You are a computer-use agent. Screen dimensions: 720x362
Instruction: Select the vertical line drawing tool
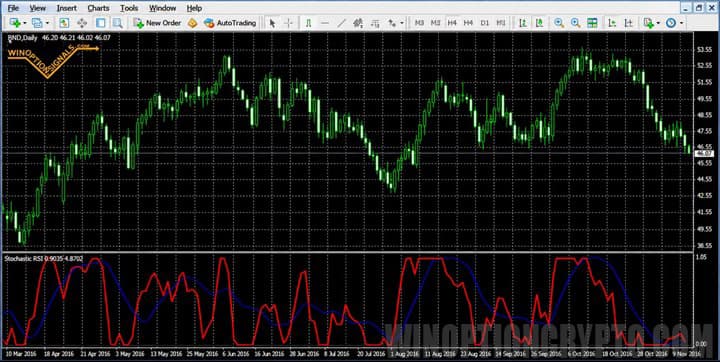tap(308, 23)
